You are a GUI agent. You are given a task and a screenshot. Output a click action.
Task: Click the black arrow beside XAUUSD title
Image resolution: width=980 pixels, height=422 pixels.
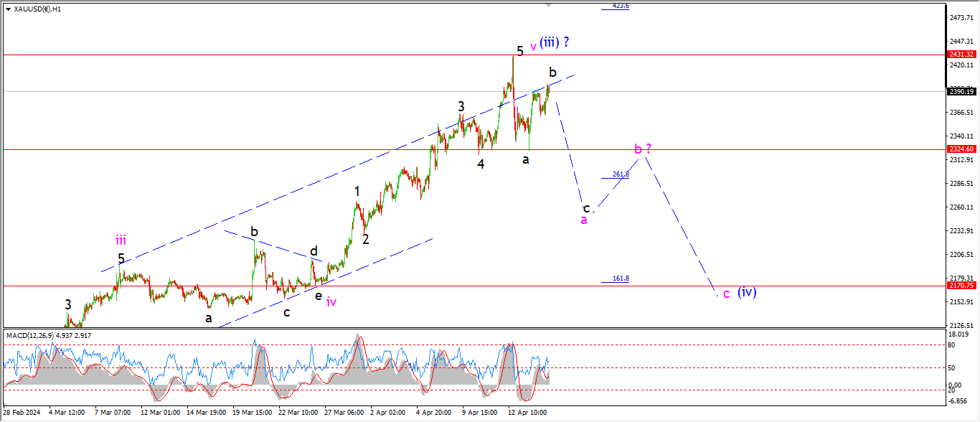point(7,9)
